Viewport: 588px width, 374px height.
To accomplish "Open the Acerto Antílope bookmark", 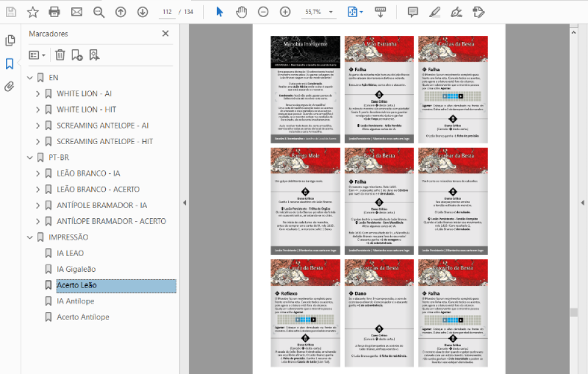I will pyautogui.click(x=82, y=317).
